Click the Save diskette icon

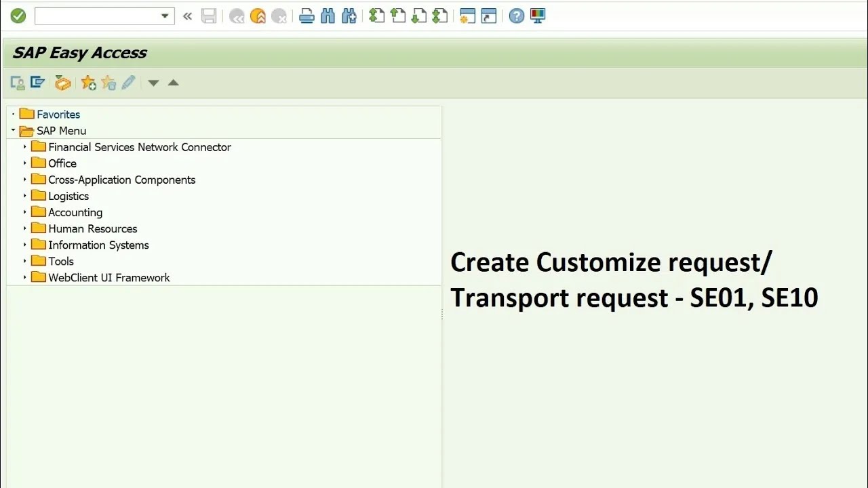[209, 16]
